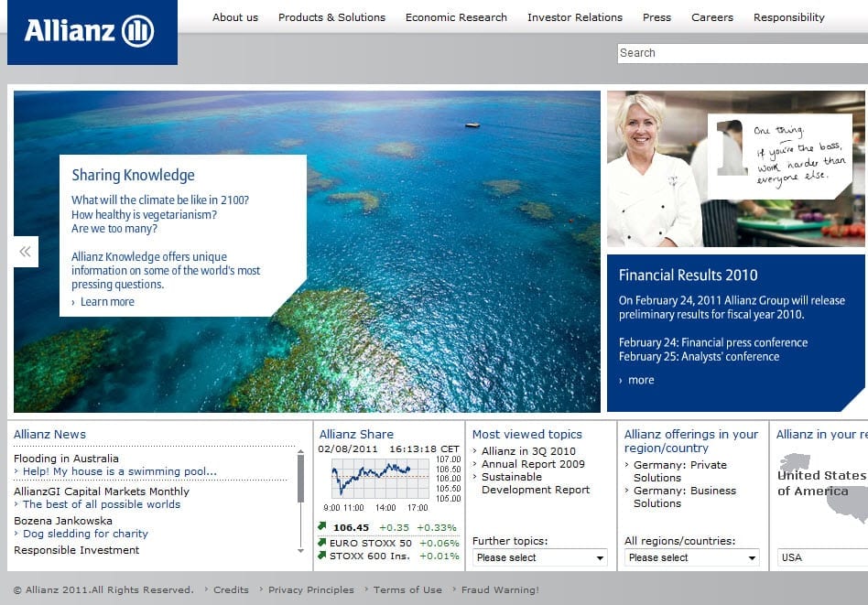
Task: Click the Allianz Share heading
Action: 356,435
